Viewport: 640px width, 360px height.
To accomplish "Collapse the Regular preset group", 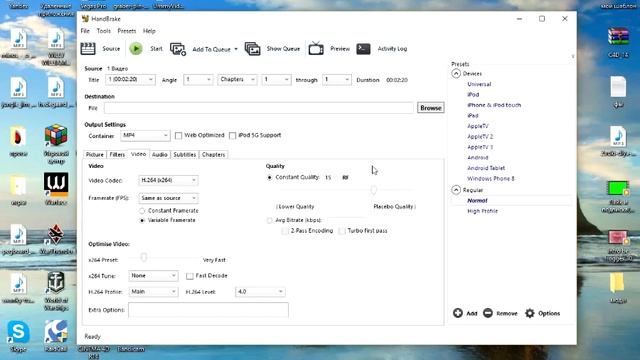I will click(x=456, y=190).
